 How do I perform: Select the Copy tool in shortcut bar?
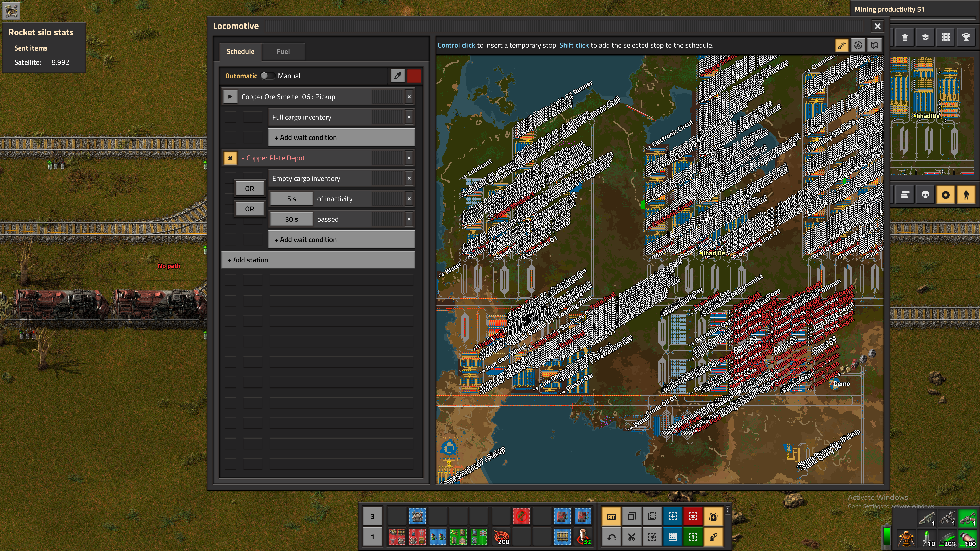[x=632, y=516]
